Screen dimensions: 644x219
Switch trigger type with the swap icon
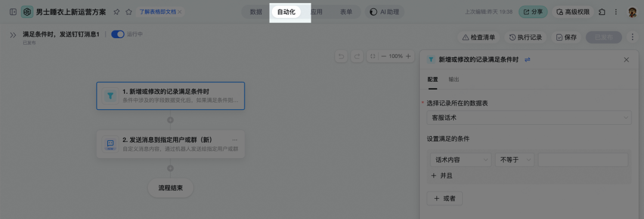click(x=528, y=60)
